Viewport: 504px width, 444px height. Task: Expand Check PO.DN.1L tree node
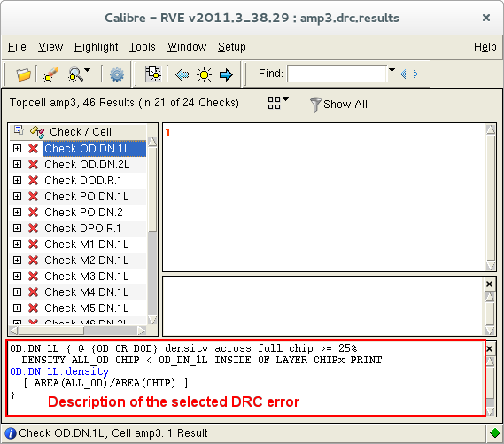[17, 197]
